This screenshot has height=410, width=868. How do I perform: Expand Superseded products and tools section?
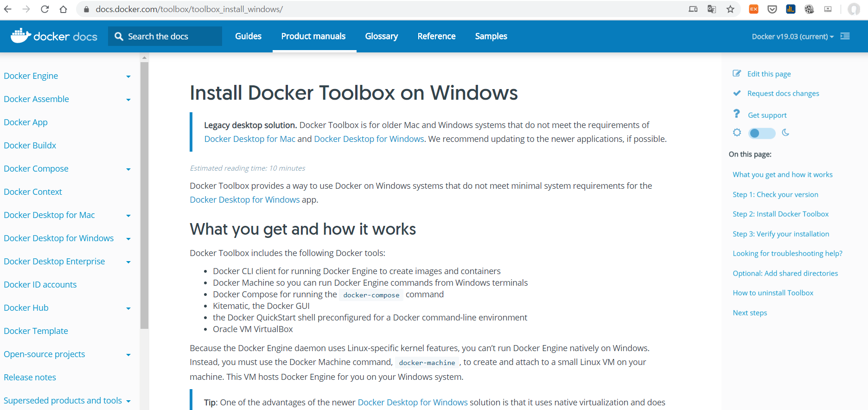point(128,401)
